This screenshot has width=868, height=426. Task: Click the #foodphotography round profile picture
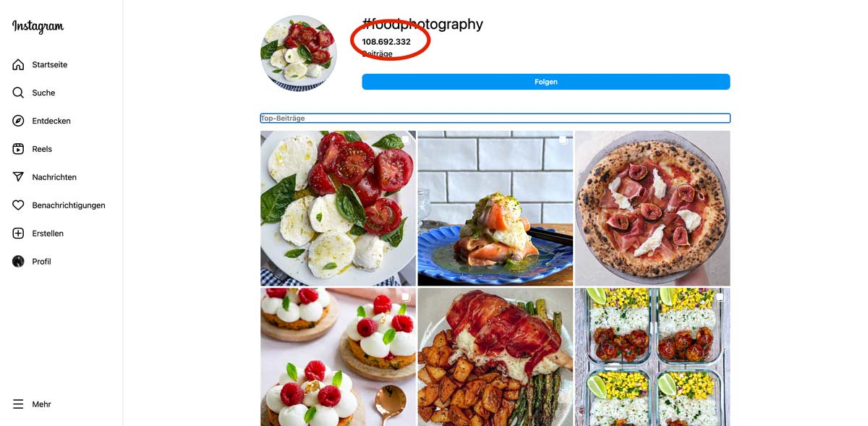point(299,54)
